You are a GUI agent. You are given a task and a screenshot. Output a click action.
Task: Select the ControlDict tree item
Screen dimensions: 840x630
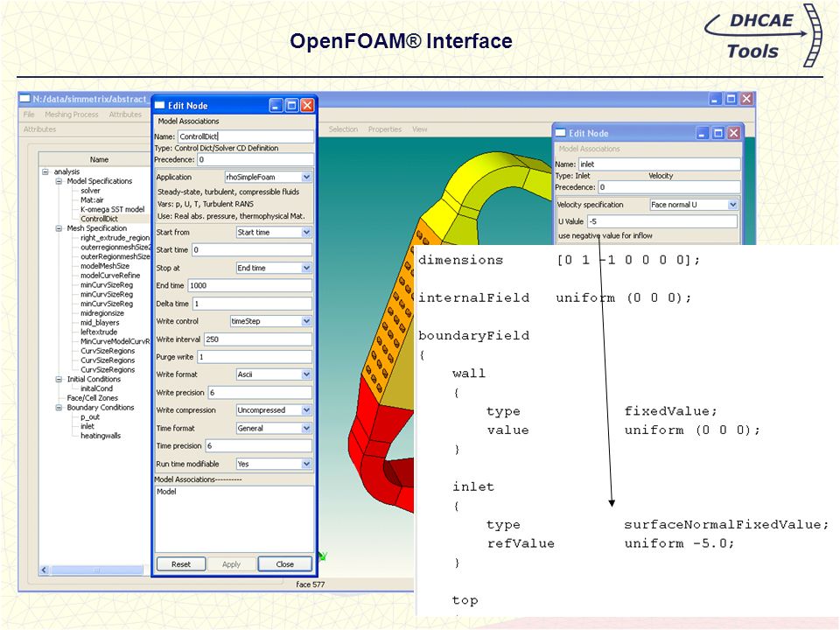[x=99, y=219]
